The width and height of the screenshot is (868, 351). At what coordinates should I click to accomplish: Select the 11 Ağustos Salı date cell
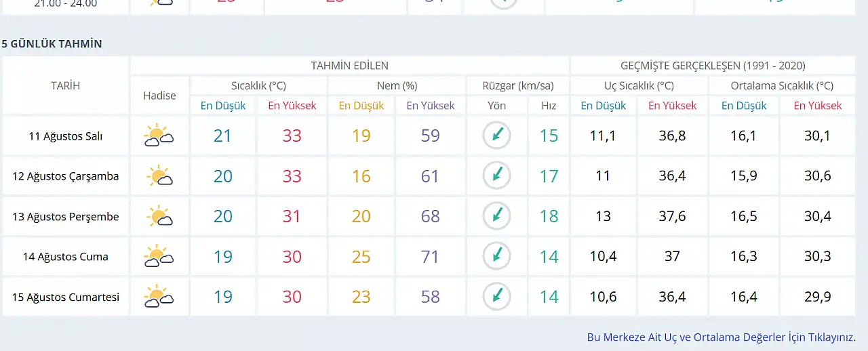tap(65, 136)
